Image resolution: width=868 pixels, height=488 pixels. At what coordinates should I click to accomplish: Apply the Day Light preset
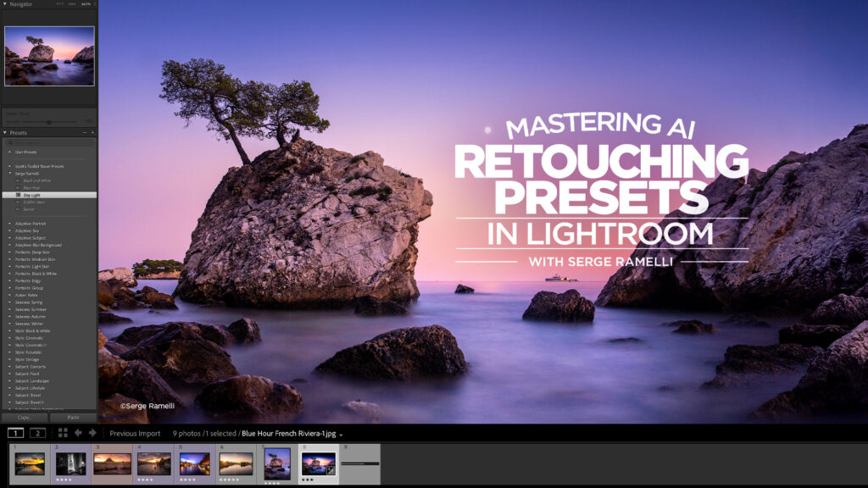tap(30, 195)
